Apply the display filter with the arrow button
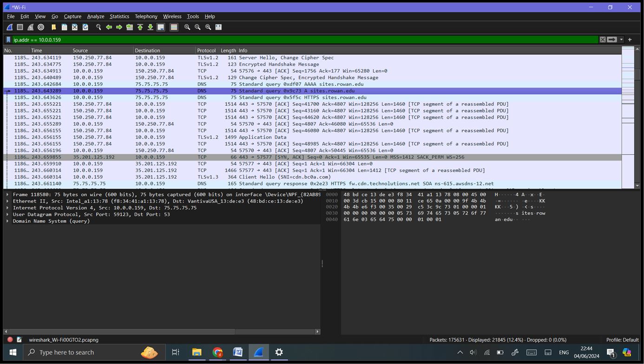The image size is (644, 364). click(611, 39)
